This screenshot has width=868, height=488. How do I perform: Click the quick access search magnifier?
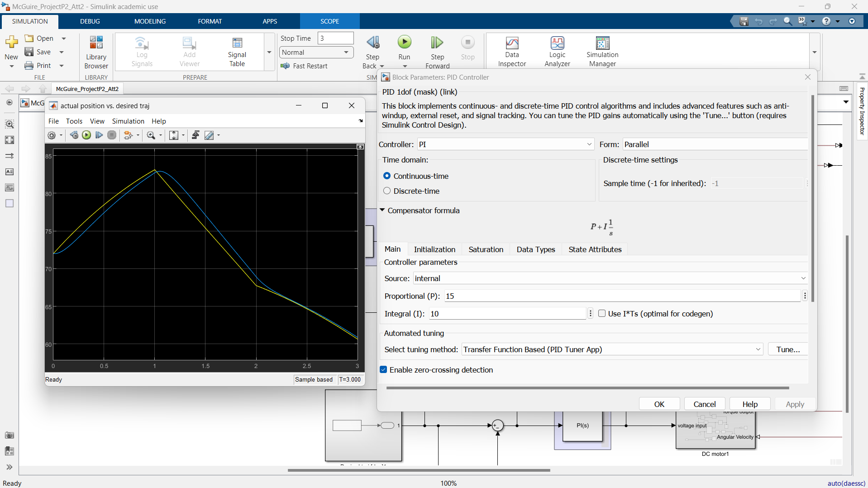pyautogui.click(x=787, y=21)
